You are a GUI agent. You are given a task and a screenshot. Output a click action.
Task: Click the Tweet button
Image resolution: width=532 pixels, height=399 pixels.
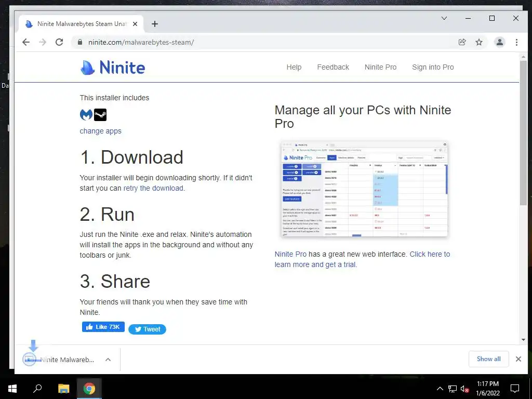pos(147,329)
